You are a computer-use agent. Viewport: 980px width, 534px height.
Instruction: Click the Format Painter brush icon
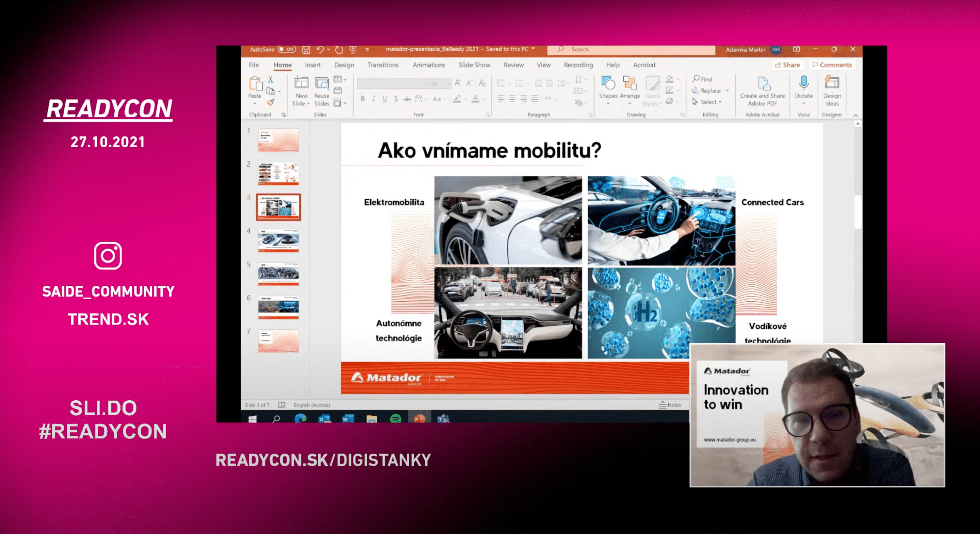pyautogui.click(x=271, y=102)
